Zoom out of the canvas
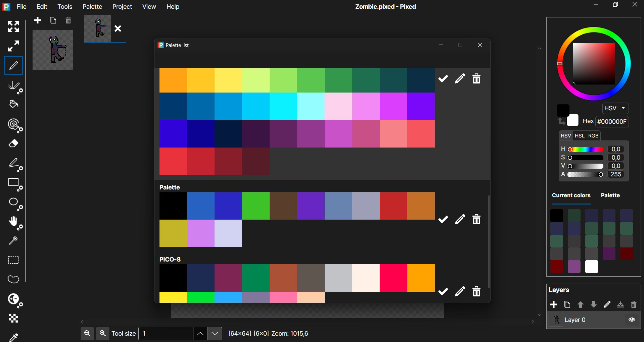Viewport: 644px width, 342px height. point(87,334)
